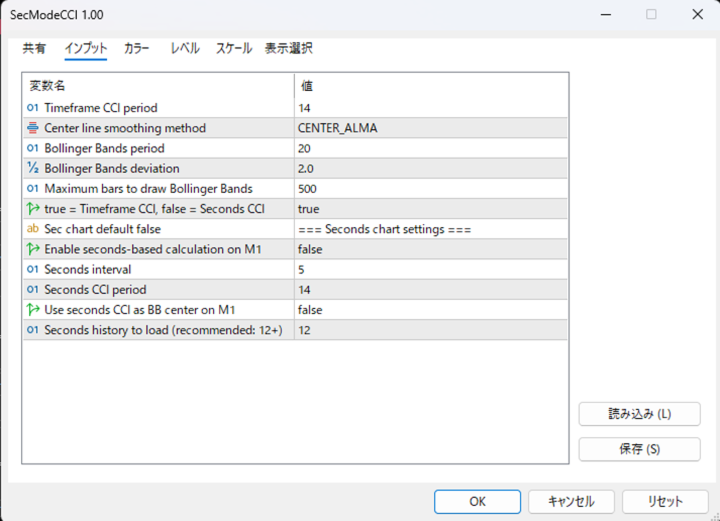Switch to the スケール tab
720x521 pixels.
[x=234, y=48]
